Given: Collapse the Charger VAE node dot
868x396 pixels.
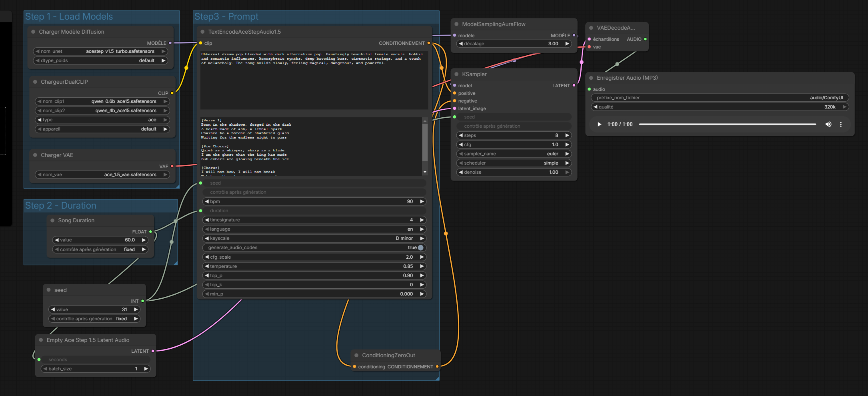Looking at the screenshot, I should (x=35, y=155).
